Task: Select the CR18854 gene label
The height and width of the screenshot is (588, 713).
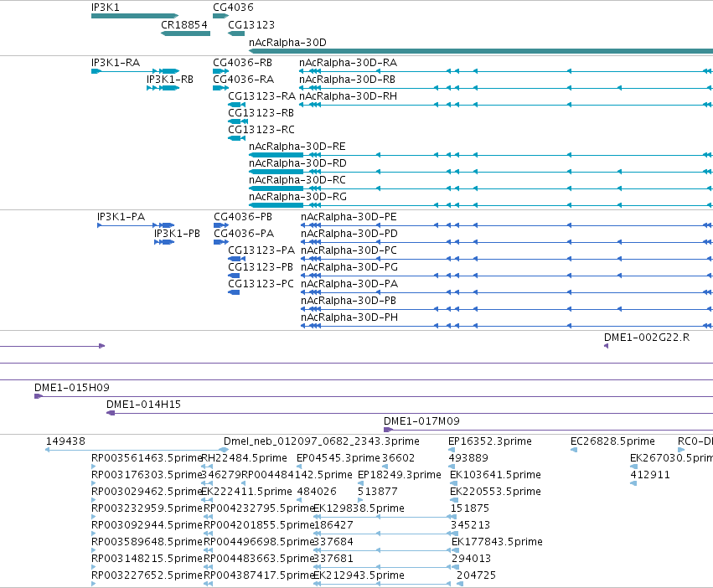Action: pos(184,24)
